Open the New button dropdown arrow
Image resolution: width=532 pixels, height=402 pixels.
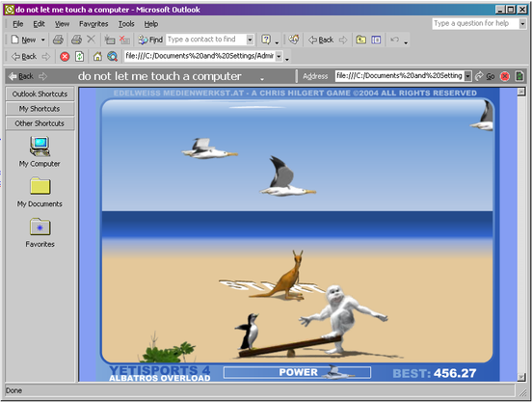coord(43,40)
